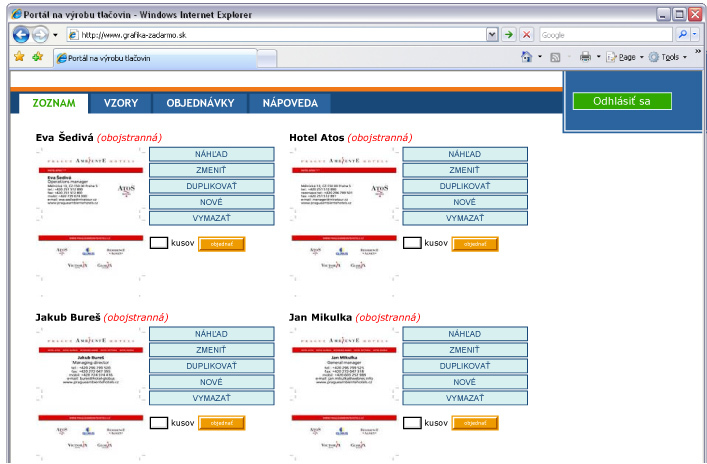Click the red Stop loading icon
707x464 pixels.
pyautogui.click(x=526, y=35)
